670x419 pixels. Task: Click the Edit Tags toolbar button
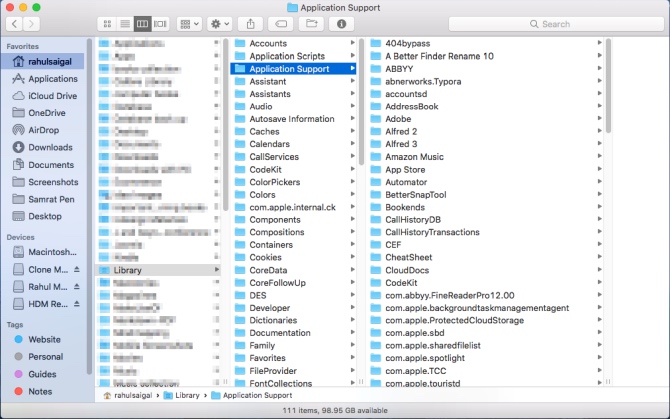click(282, 23)
